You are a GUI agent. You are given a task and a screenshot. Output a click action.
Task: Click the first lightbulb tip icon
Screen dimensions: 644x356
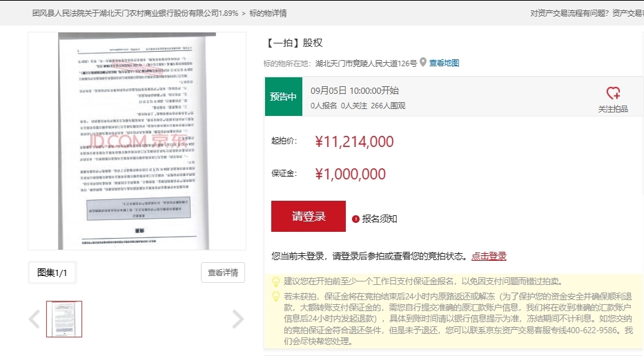tap(276, 281)
